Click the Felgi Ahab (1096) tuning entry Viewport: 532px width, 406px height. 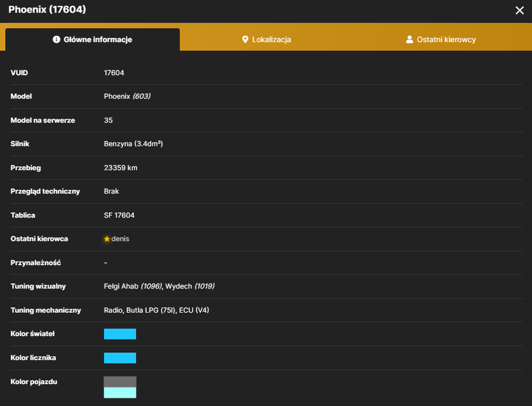coord(133,286)
